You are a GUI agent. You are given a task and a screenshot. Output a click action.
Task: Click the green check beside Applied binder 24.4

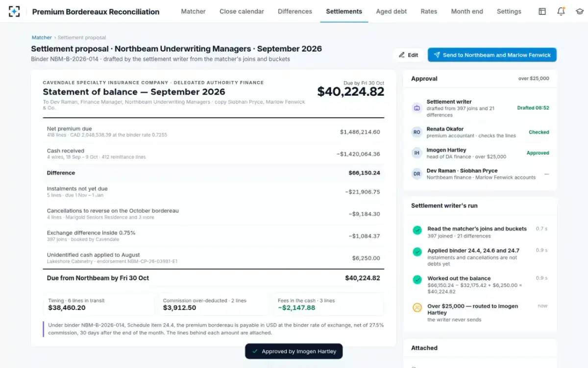(x=417, y=252)
